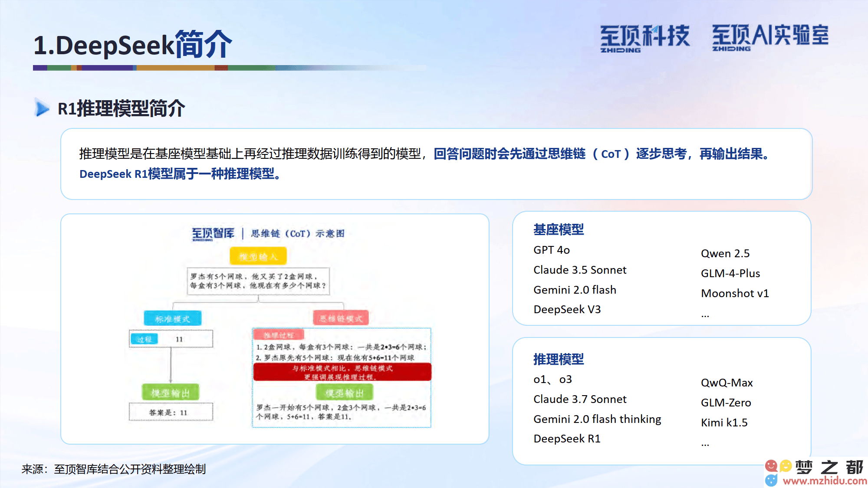
Task: Click the 至顶AI实验室 logo
Action: 770,37
